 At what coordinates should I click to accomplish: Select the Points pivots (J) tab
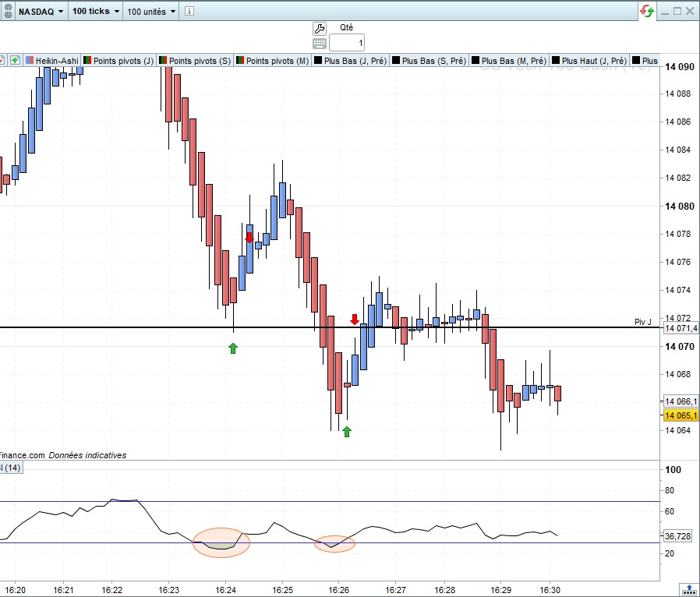[118, 61]
